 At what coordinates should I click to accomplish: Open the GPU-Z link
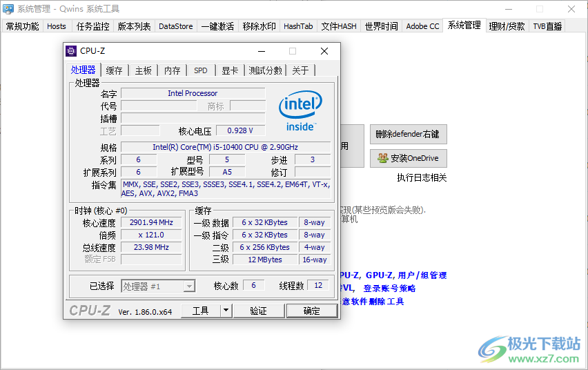379,275
